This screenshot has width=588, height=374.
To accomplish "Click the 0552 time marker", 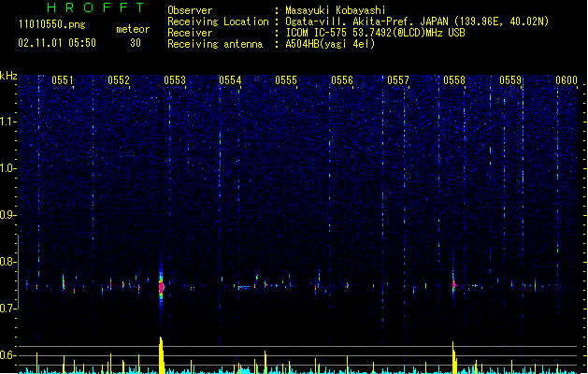I will tap(119, 80).
